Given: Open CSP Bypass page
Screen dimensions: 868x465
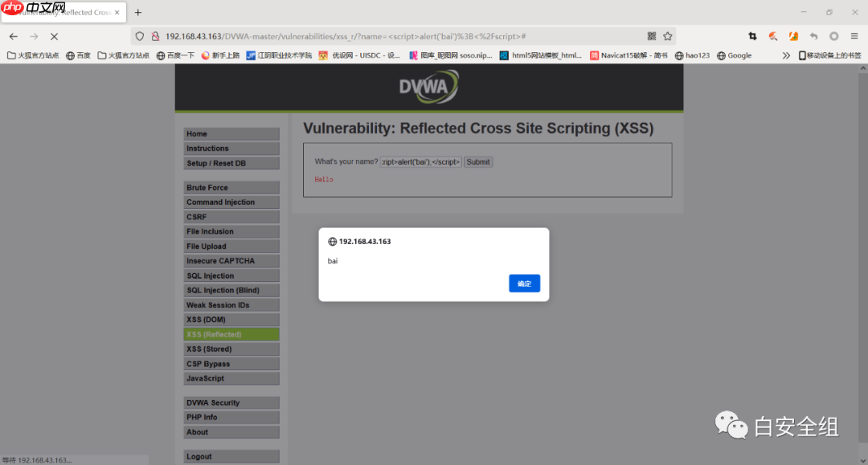Looking at the screenshot, I should click(x=231, y=364).
